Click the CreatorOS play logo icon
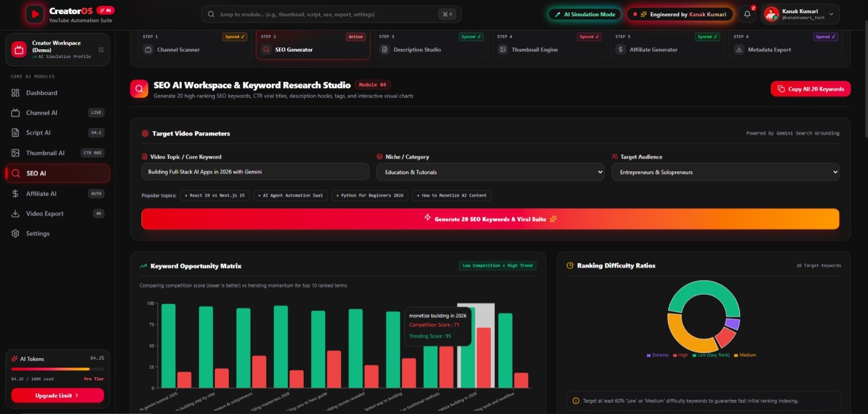Screen dimensions: 868x414 35,14
